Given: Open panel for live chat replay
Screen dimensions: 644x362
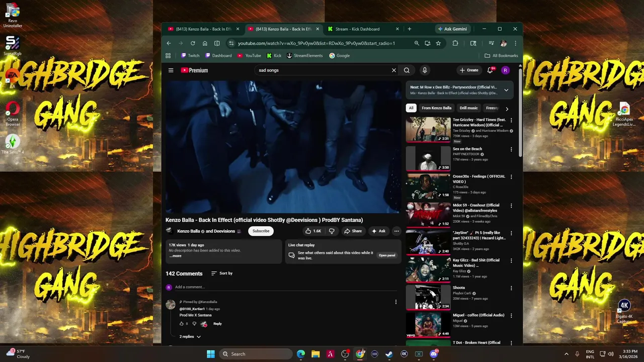Looking at the screenshot, I should [x=387, y=255].
